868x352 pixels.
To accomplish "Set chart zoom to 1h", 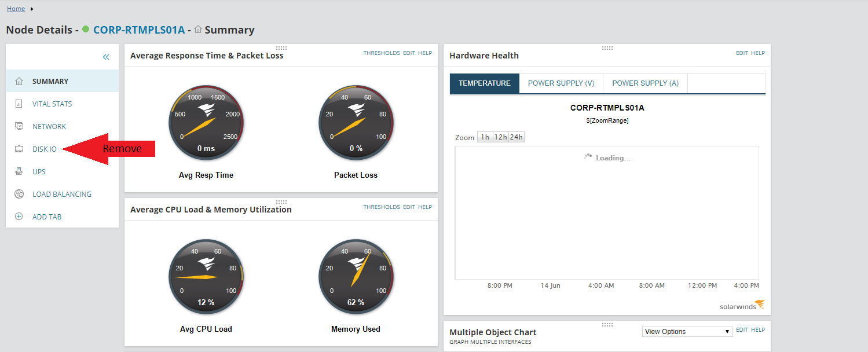I will click(x=485, y=137).
